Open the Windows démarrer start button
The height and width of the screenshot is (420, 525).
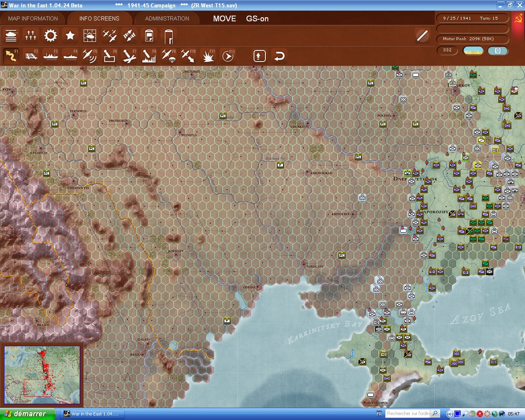coord(27,414)
